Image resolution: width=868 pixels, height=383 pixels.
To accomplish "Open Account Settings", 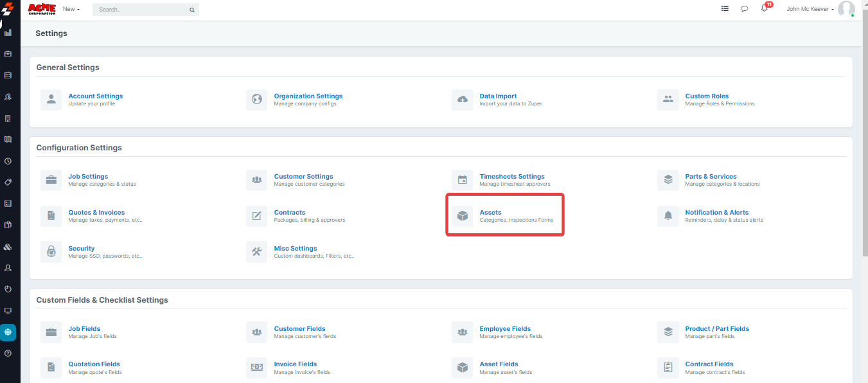I will [x=95, y=96].
